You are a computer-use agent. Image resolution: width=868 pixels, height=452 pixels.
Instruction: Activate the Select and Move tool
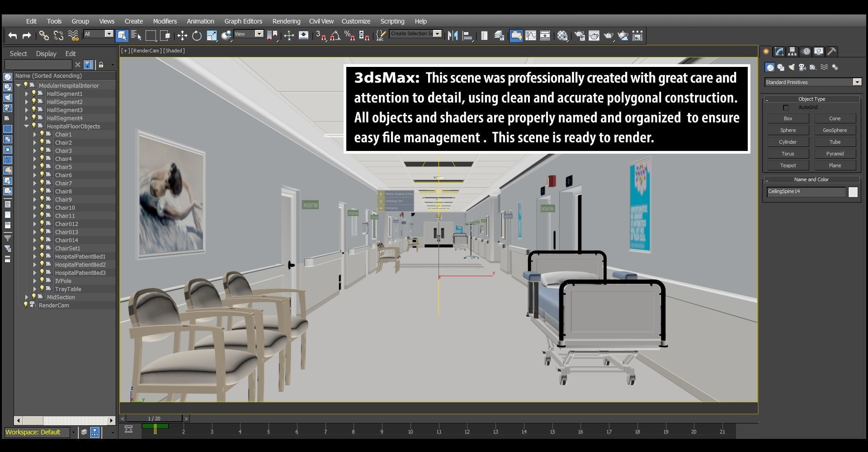182,35
